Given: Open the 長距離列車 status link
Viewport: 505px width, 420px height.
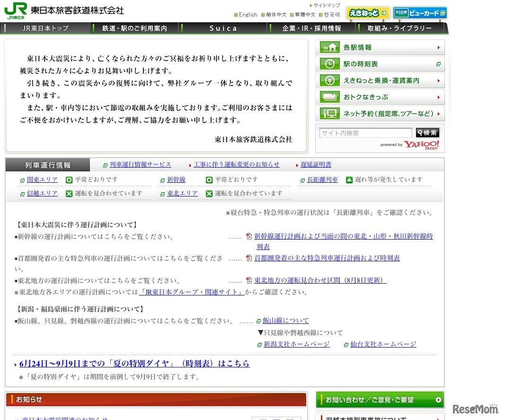Looking at the screenshot, I should pos(322,179).
